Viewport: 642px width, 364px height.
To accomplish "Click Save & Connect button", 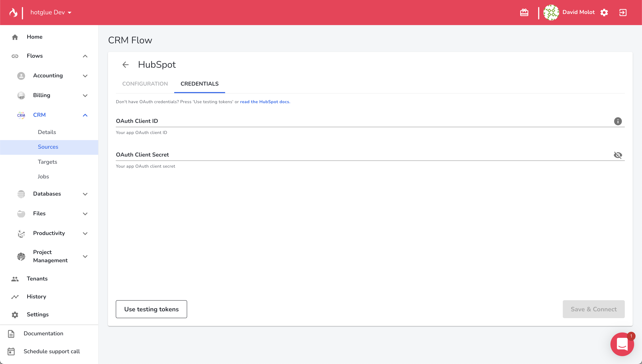I will point(593,309).
